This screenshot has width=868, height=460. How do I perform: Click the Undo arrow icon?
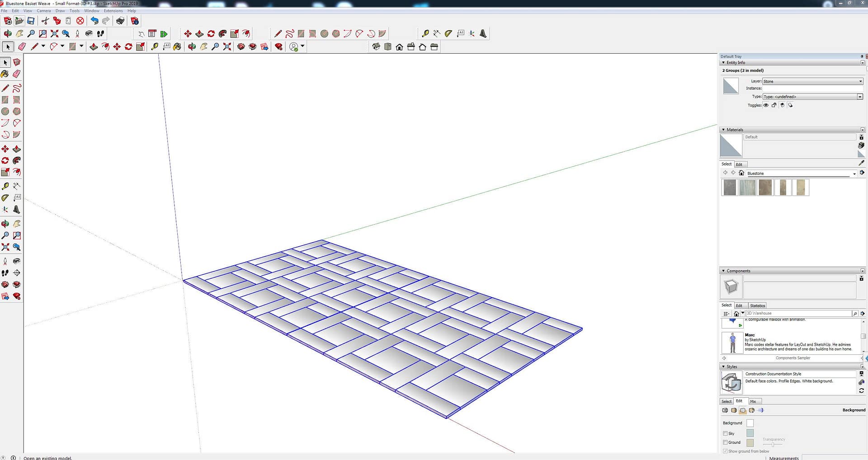pyautogui.click(x=94, y=21)
